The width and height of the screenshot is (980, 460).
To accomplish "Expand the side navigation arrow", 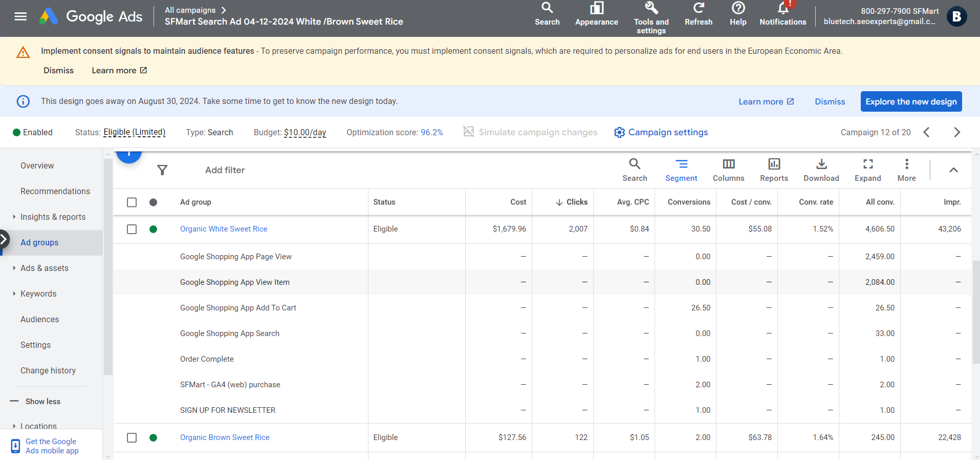I will pyautogui.click(x=4, y=239).
